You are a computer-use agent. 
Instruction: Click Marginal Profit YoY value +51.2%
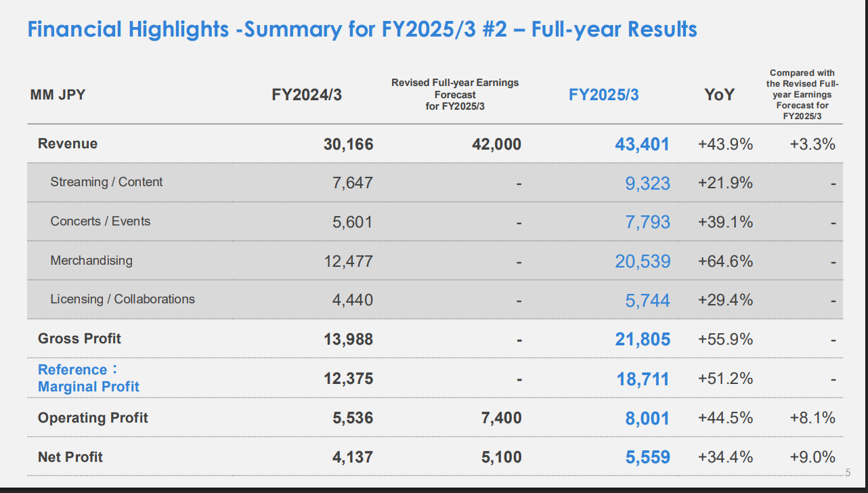(x=725, y=379)
